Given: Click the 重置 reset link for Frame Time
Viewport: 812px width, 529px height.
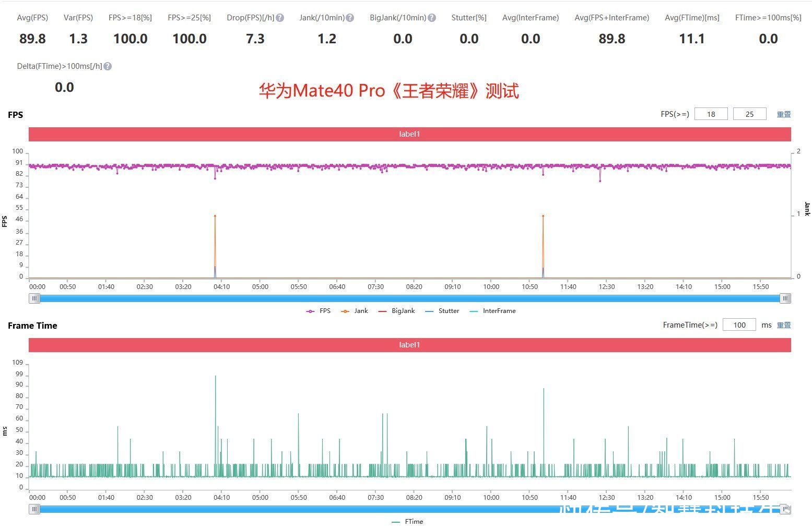Looking at the screenshot, I should tap(784, 325).
